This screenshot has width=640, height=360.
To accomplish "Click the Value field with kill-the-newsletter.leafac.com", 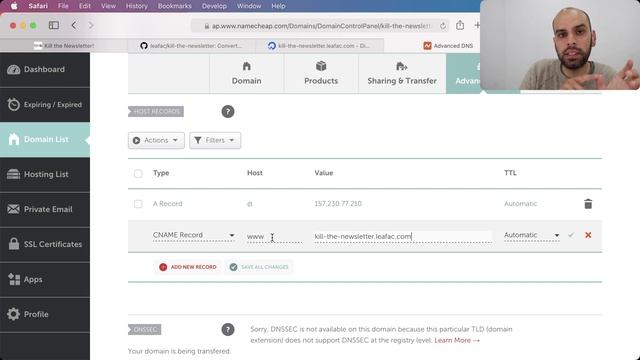I will pyautogui.click(x=403, y=237).
